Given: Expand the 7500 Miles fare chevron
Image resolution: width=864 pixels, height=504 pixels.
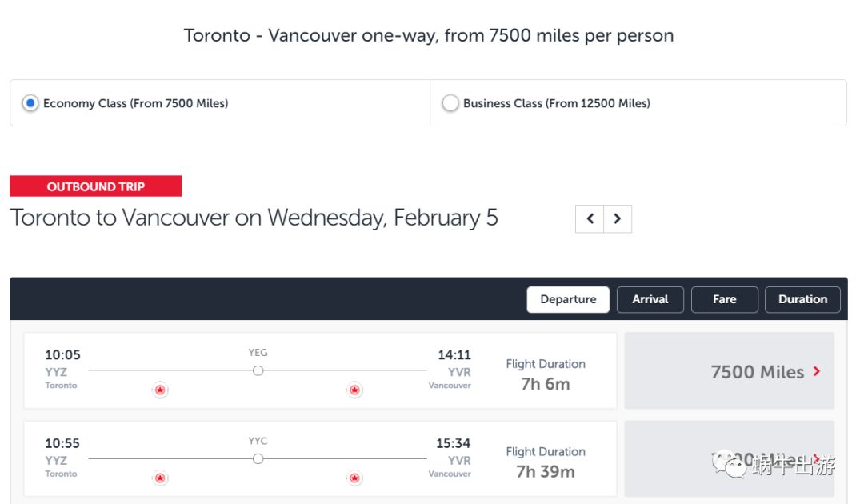Looking at the screenshot, I should [x=817, y=371].
